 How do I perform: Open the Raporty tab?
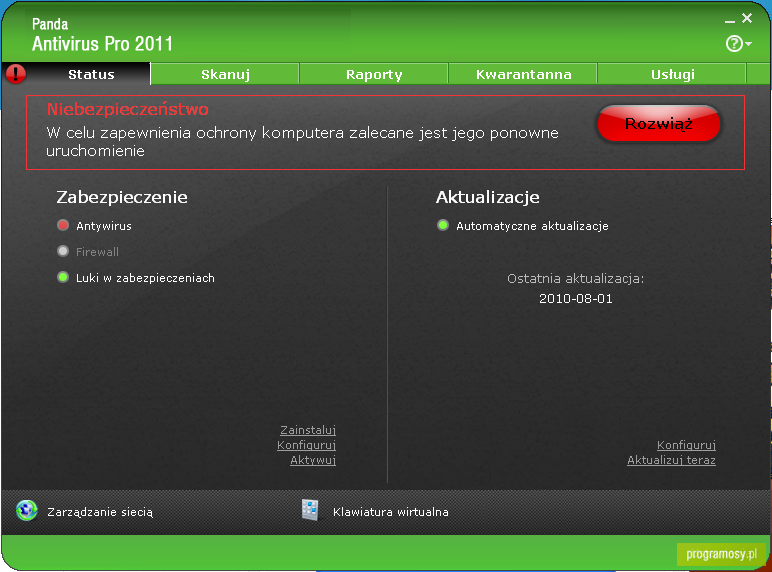(x=374, y=74)
